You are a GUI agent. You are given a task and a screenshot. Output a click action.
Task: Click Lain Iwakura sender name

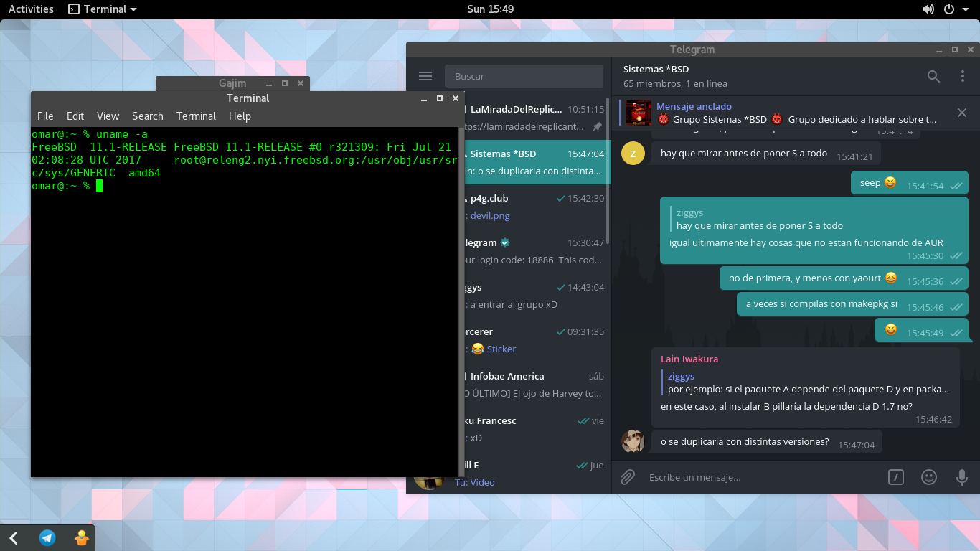click(689, 359)
